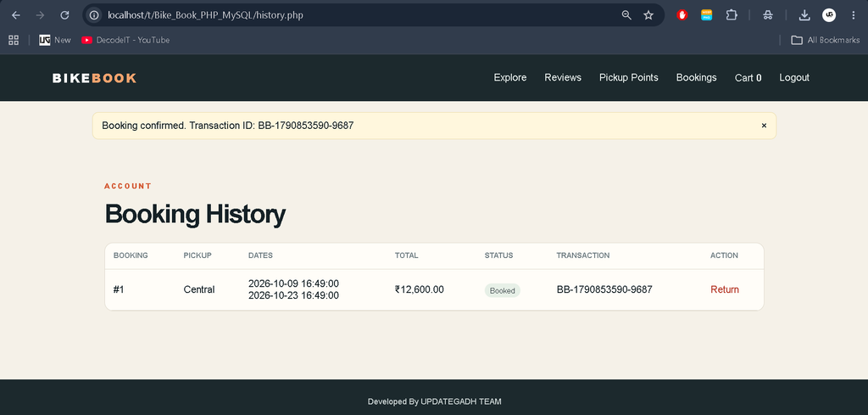Open the apps grid icon in bookmarks bar
Viewport: 868px width, 415px height.
[14, 40]
